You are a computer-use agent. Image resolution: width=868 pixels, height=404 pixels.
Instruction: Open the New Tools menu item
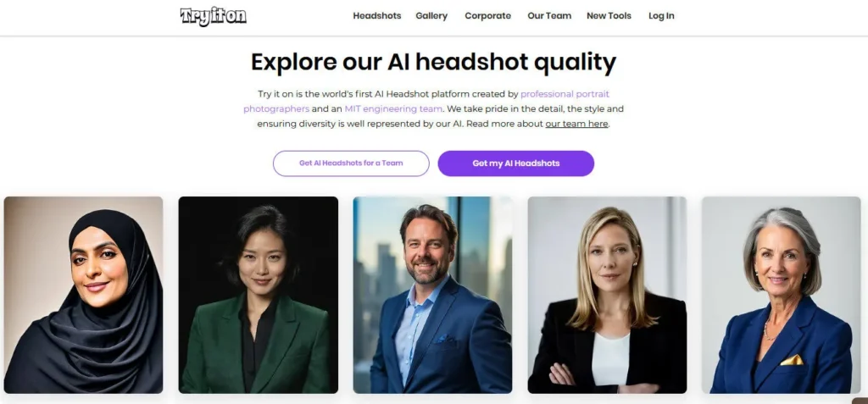tap(609, 16)
